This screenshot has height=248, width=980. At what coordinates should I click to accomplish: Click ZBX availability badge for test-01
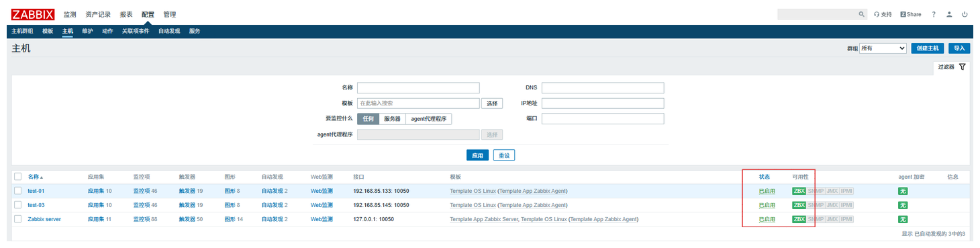(799, 191)
